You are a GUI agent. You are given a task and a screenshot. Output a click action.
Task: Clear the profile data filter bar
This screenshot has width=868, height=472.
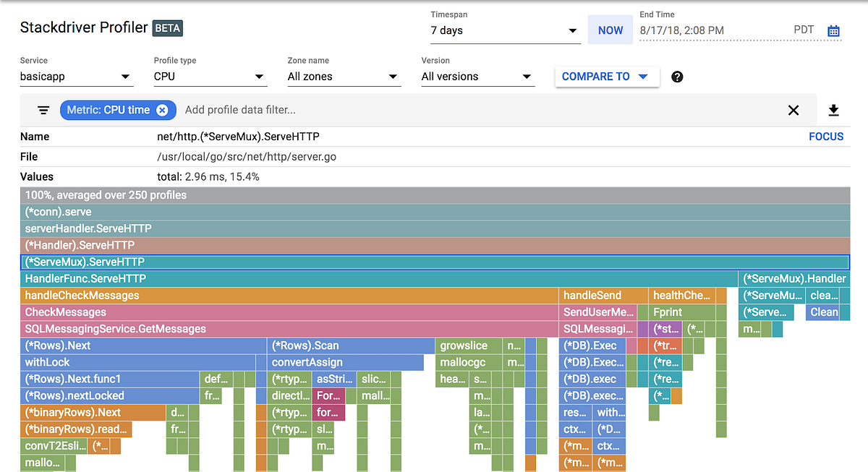tap(793, 110)
